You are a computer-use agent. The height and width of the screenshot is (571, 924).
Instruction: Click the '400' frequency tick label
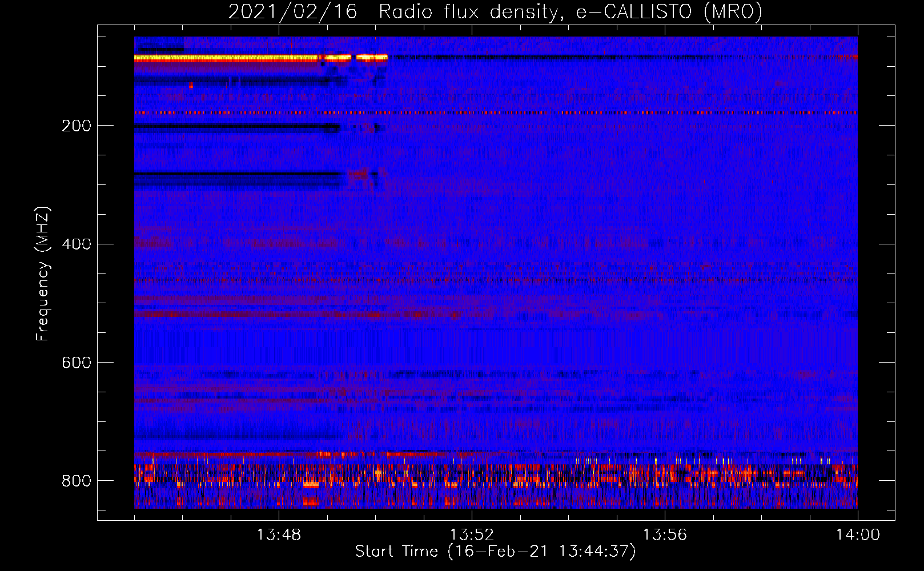pyautogui.click(x=77, y=244)
